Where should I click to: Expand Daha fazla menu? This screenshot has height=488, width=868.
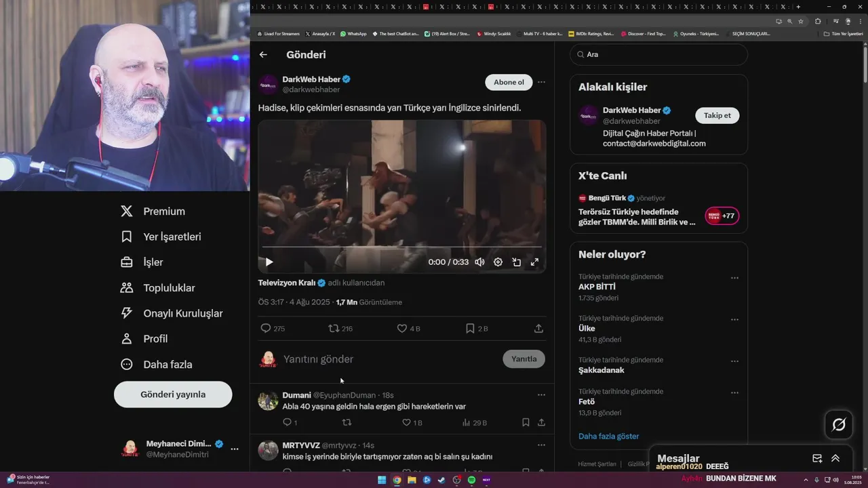pyautogui.click(x=157, y=364)
